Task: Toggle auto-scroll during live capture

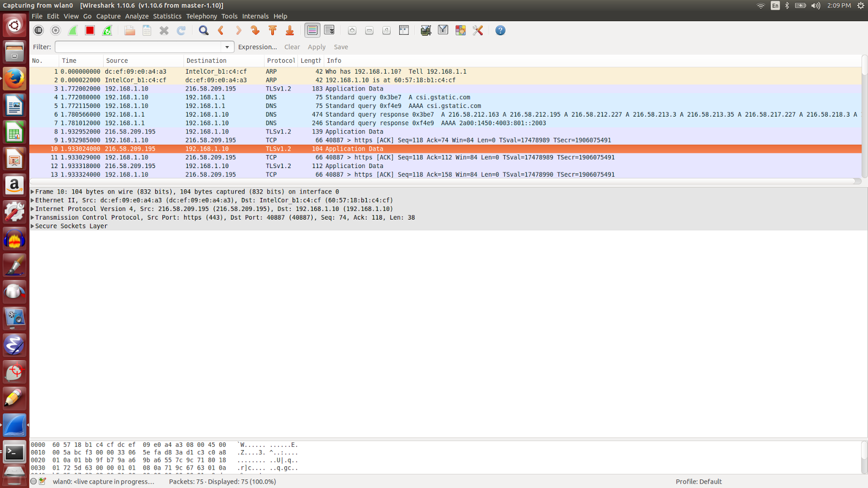Action: 329,30
